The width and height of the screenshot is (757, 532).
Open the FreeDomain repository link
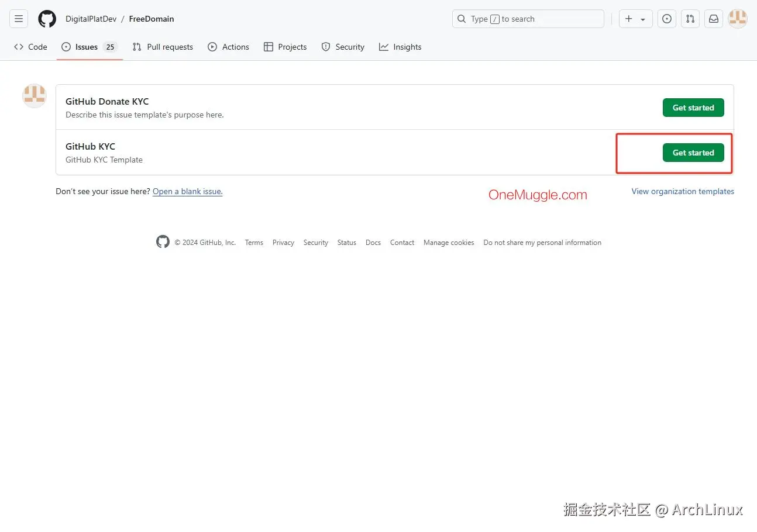click(152, 19)
